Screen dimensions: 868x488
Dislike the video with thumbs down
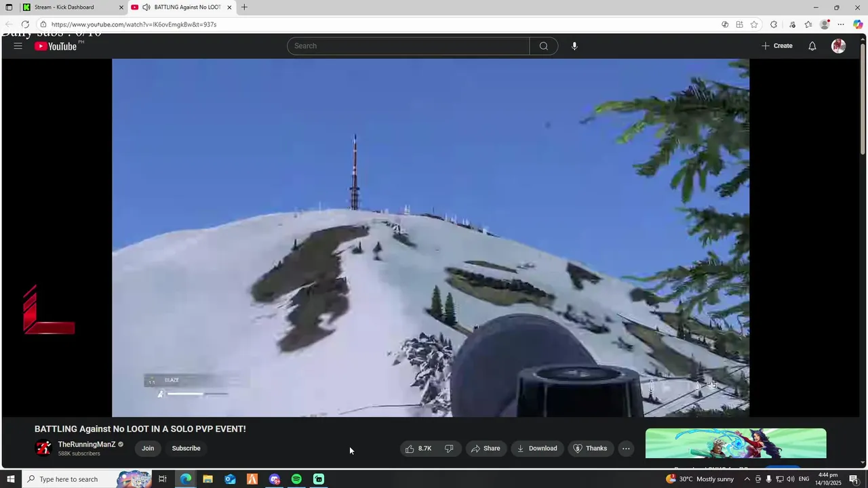point(449,448)
